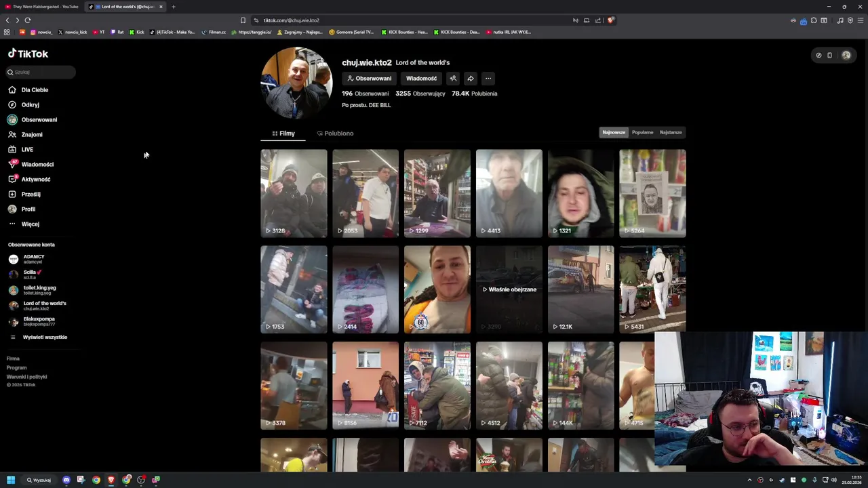Open the profile's three-dots options menu
The image size is (868, 488).
[x=488, y=79]
